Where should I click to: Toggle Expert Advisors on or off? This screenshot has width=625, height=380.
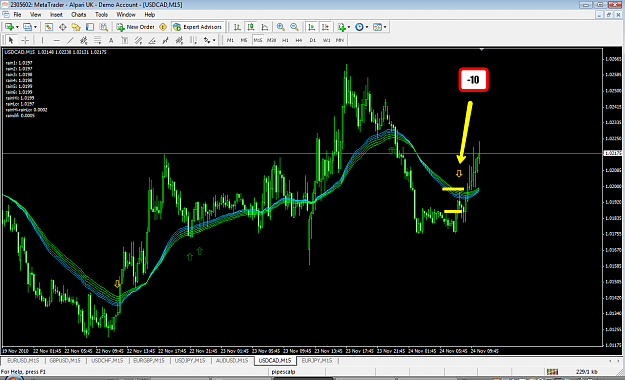197,27
